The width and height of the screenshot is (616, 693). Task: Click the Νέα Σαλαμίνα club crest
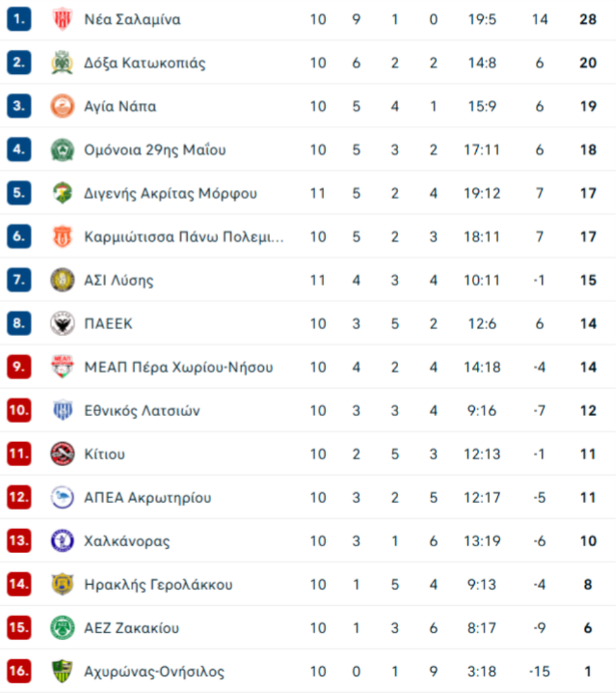pyautogui.click(x=62, y=19)
